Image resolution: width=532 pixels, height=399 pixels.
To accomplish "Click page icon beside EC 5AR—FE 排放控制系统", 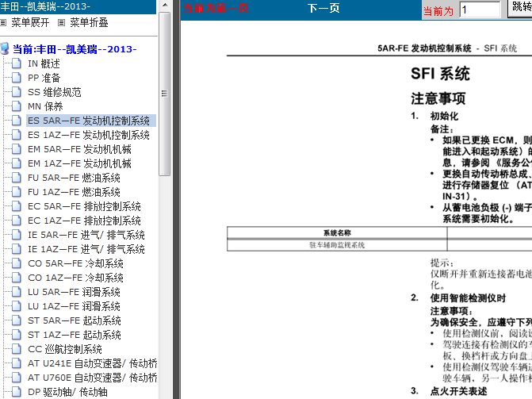I will (17, 206).
